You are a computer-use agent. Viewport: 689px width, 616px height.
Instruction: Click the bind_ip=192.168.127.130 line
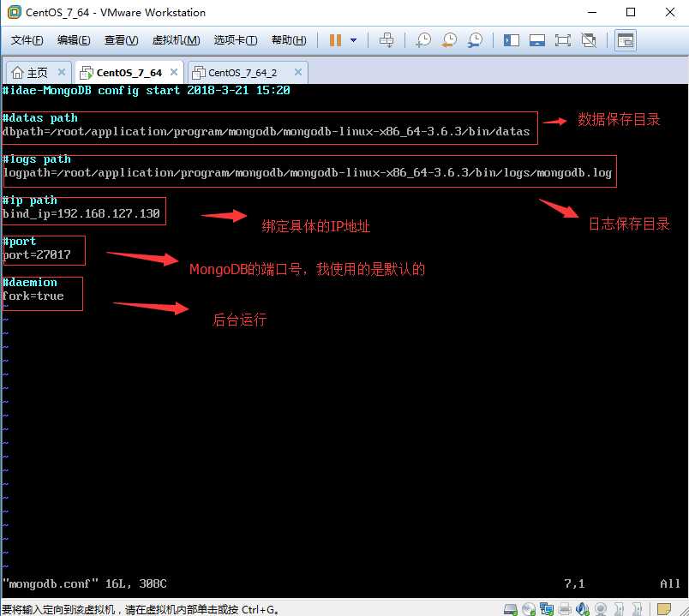[x=81, y=214]
